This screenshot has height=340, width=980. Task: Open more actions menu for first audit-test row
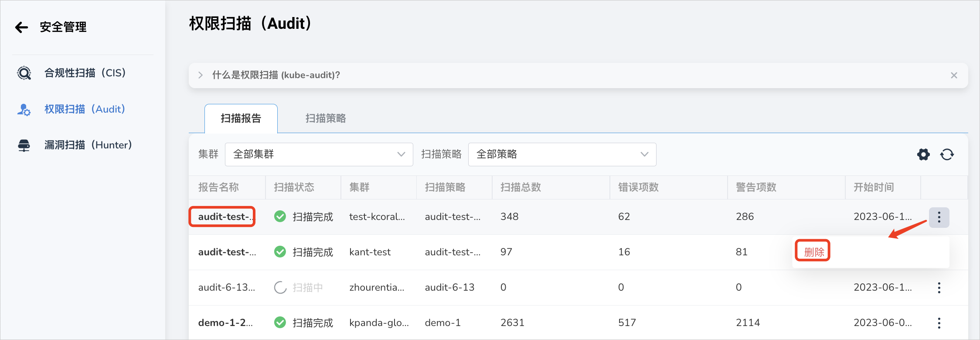click(939, 217)
